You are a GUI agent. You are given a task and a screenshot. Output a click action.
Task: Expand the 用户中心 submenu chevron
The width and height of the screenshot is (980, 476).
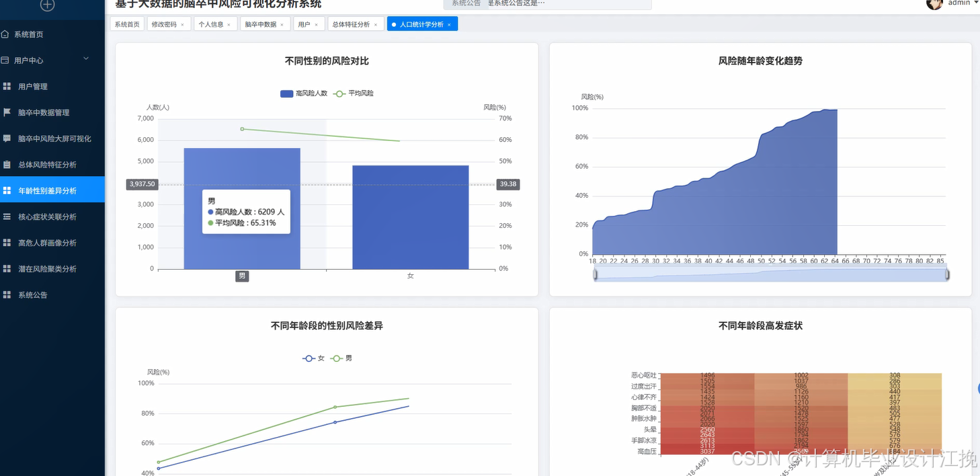[x=86, y=59]
